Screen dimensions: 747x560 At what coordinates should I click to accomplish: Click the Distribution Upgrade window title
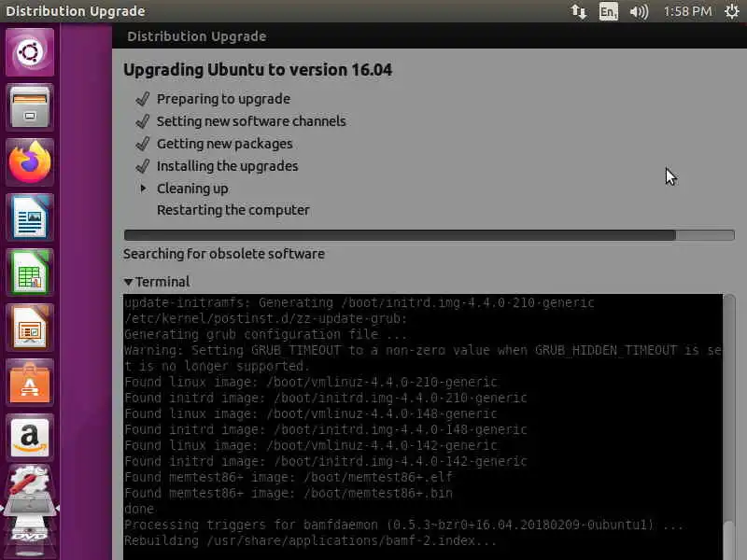197,36
